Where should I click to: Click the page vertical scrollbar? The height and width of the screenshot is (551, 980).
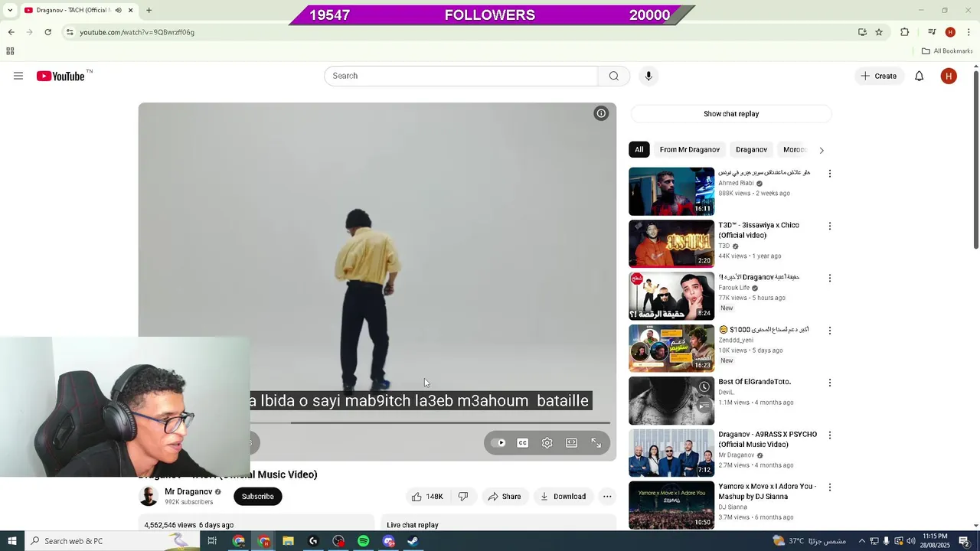[x=975, y=159]
